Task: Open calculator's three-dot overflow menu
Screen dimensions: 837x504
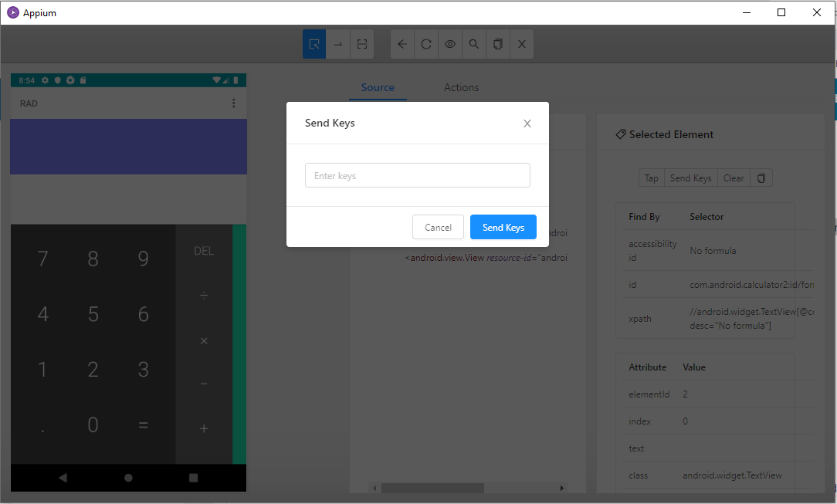Action: pyautogui.click(x=234, y=103)
